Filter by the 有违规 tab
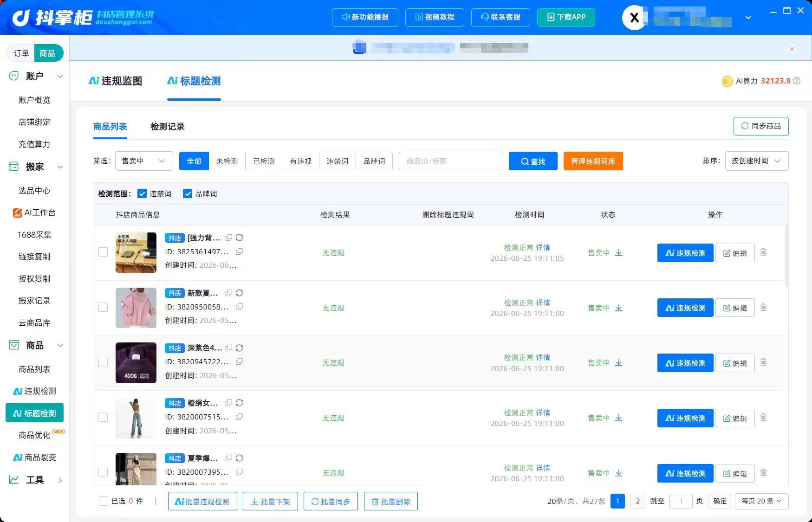The image size is (812, 522). click(300, 161)
